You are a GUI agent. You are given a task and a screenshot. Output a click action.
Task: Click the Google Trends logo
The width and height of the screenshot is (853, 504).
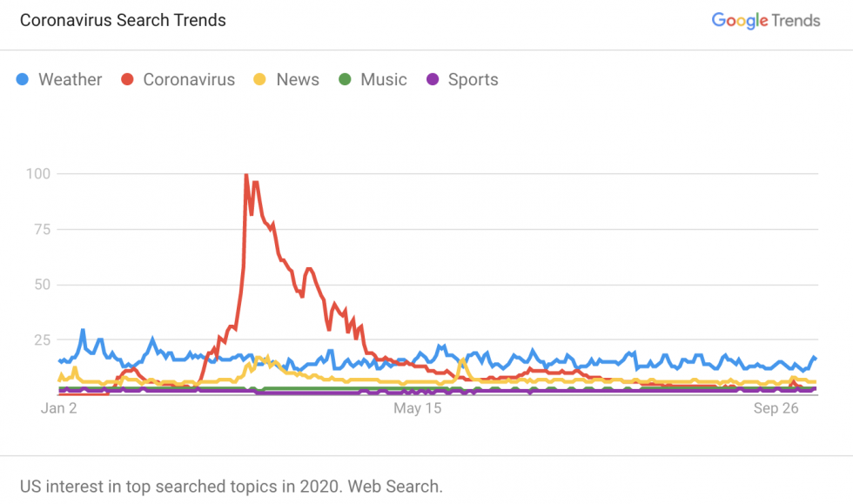click(765, 20)
